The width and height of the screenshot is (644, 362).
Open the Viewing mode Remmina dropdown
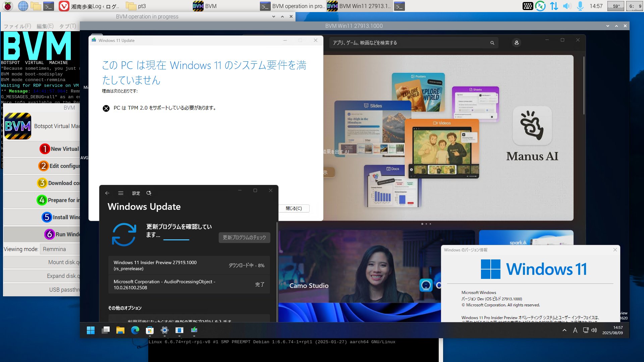click(x=60, y=249)
